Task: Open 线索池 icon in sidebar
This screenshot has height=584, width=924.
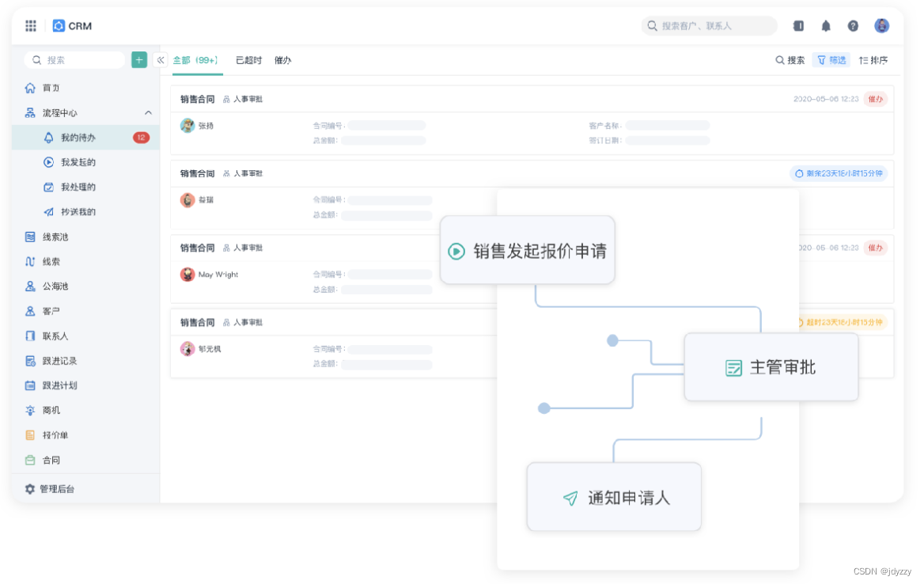Action: tap(30, 237)
